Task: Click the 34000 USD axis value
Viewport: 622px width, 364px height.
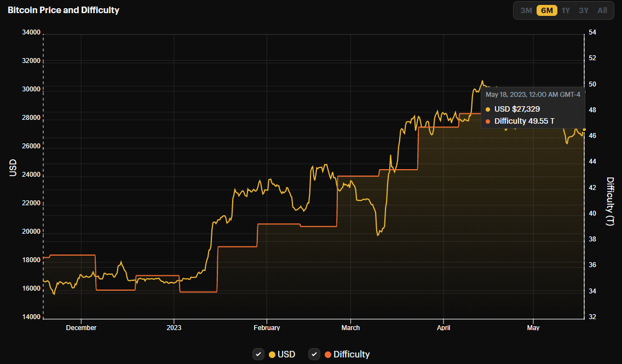Action: click(31, 32)
